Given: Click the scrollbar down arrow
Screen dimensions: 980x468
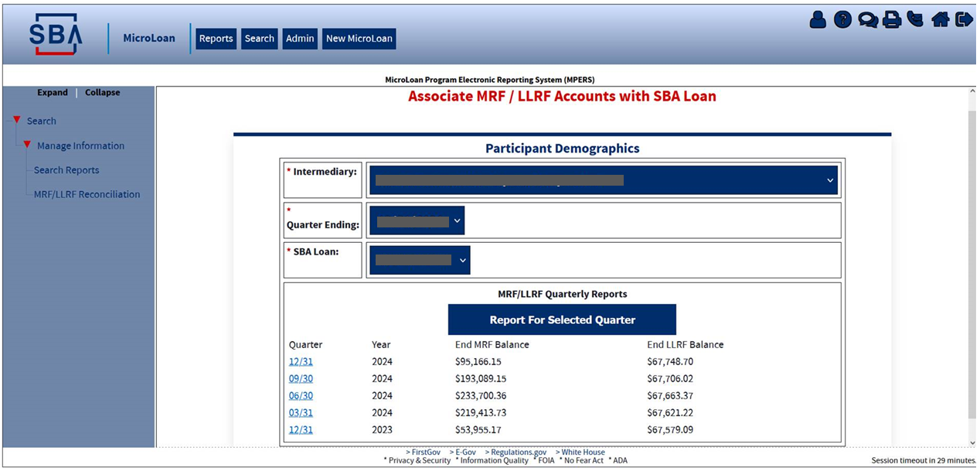Looking at the screenshot, I should point(971,442).
